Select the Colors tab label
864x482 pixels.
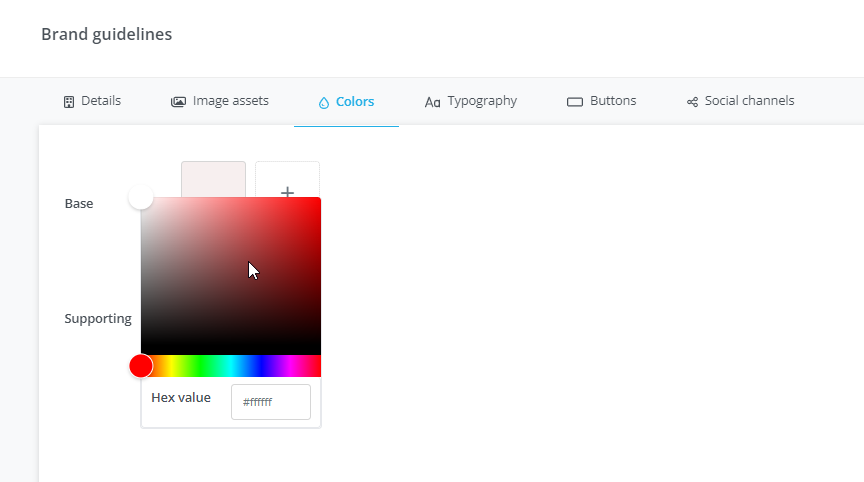355,102
